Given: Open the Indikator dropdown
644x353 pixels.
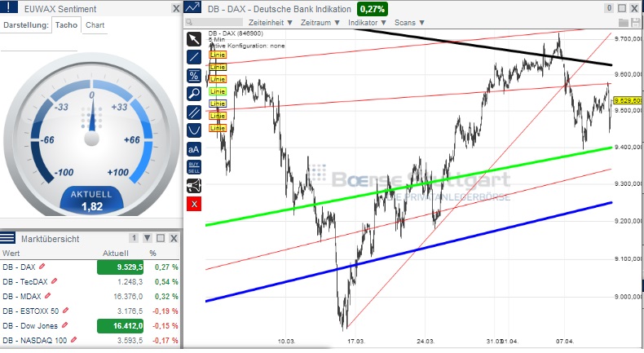Looking at the screenshot, I should tap(367, 23).
